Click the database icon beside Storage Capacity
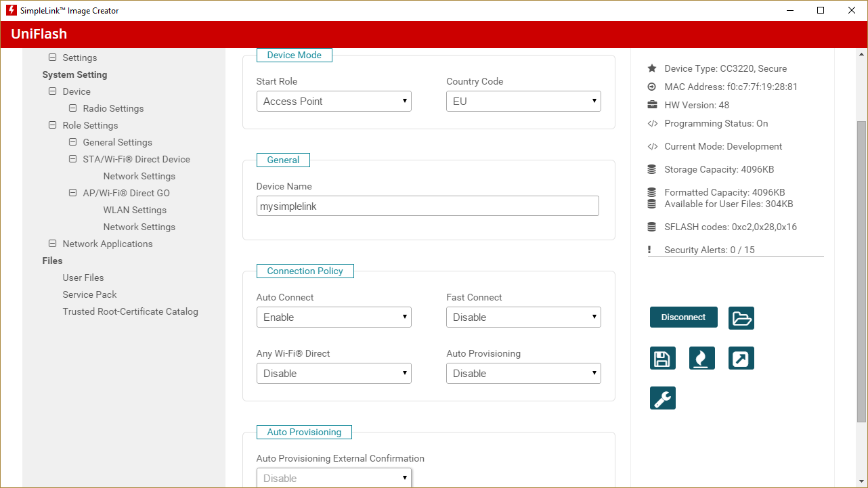 coord(652,169)
